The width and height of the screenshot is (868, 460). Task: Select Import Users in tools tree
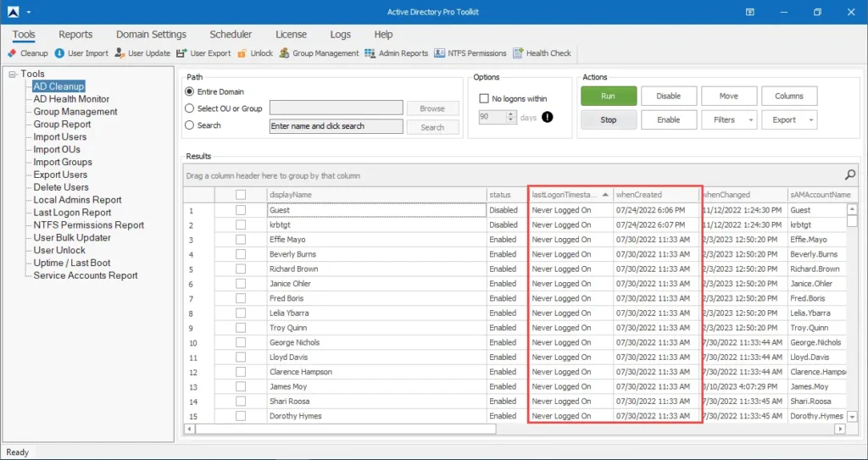(60, 136)
